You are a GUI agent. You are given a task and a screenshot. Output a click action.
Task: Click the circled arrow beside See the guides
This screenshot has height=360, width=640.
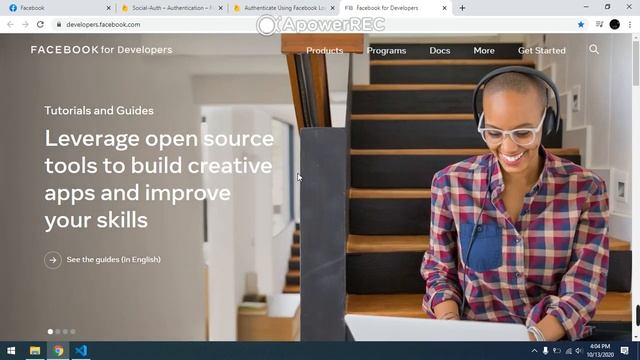(53, 260)
